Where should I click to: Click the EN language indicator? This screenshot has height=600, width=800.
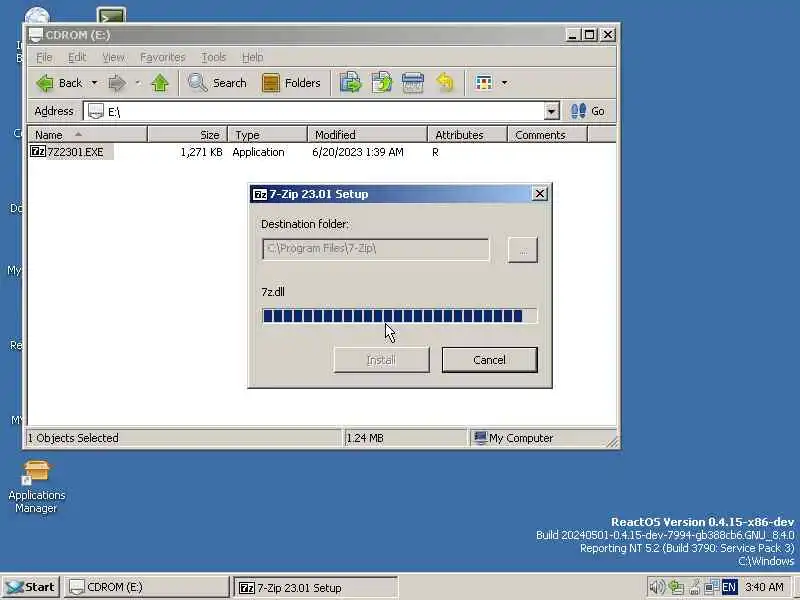tap(729, 587)
